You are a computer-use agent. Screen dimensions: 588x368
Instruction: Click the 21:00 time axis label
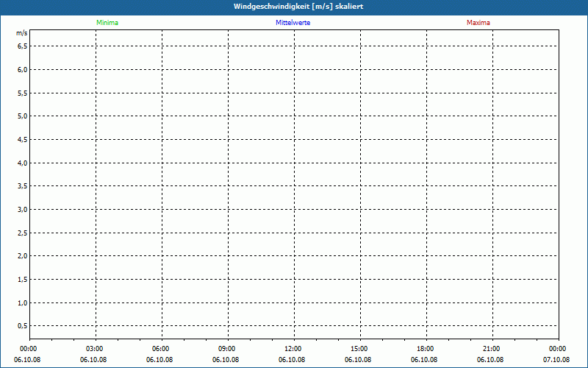point(491,349)
